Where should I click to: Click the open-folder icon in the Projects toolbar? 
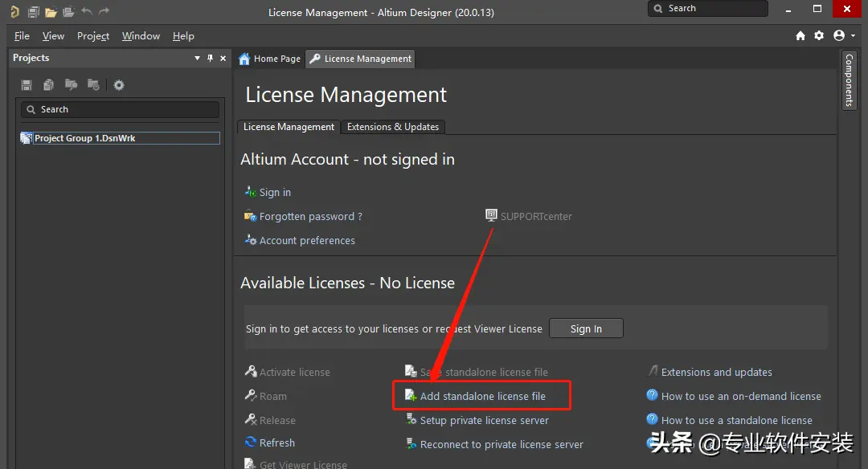[71, 84]
